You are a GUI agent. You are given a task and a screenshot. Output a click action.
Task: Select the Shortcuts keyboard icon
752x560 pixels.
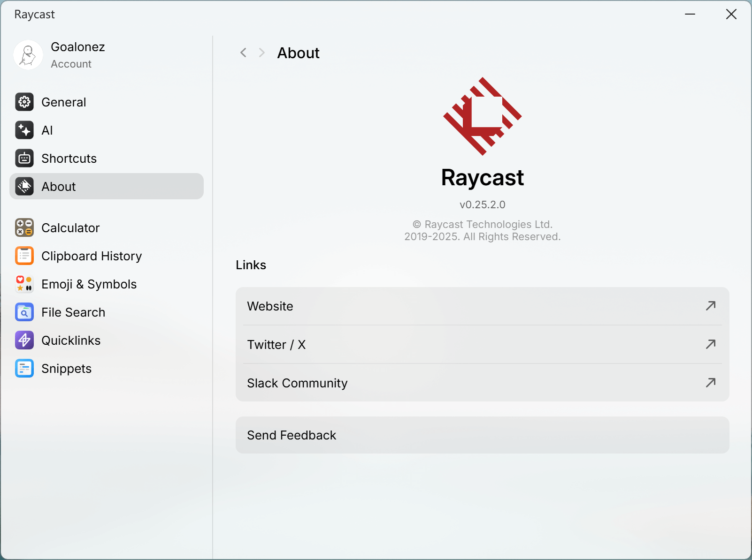pyautogui.click(x=24, y=158)
